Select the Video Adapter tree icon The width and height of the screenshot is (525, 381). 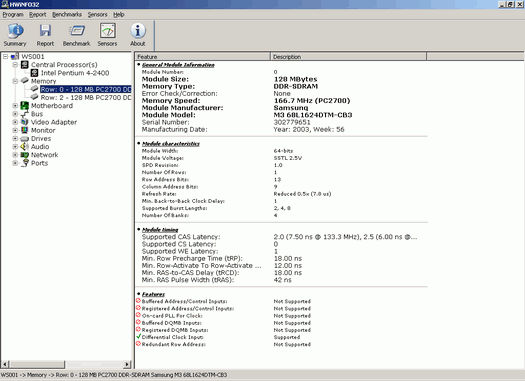pyautogui.click(x=24, y=122)
